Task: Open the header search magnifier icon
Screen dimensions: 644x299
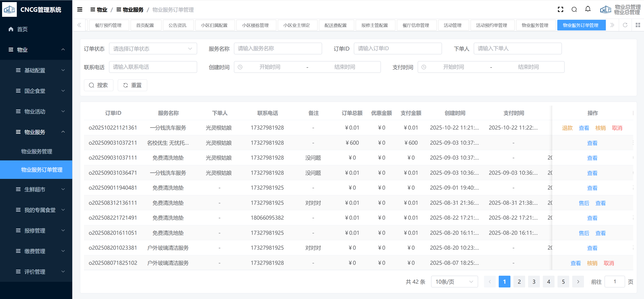Action: tap(574, 9)
